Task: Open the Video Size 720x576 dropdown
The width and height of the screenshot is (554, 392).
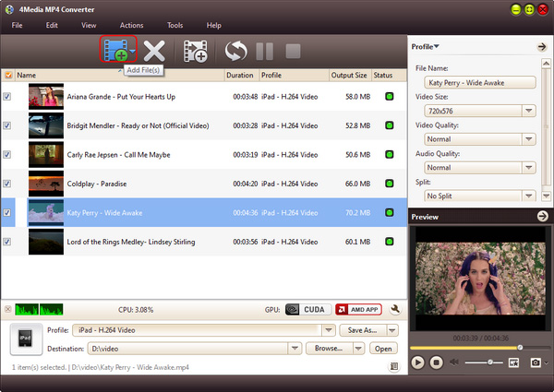Action: click(x=528, y=111)
